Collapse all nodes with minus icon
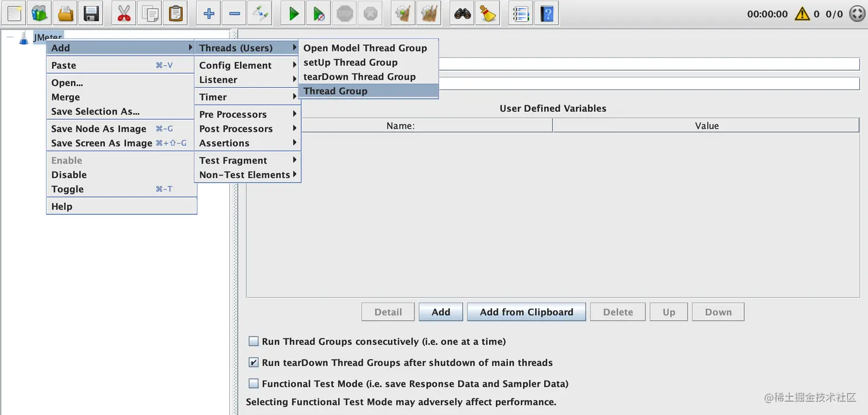 click(235, 13)
